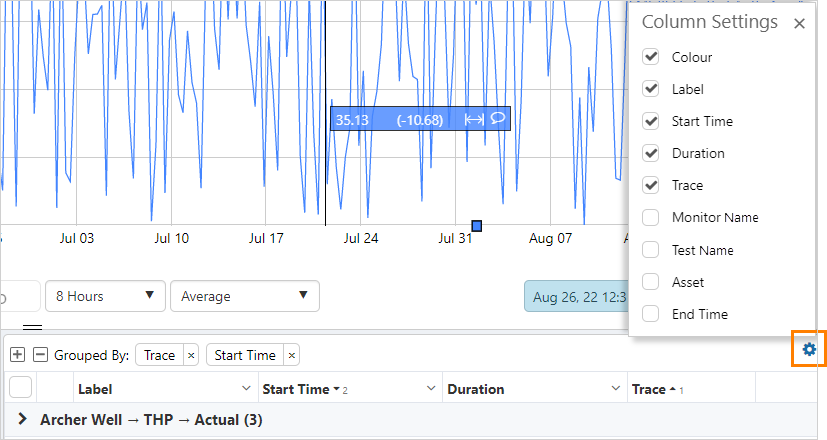Open the Average aggregation dropdown
This screenshot has width=827, height=440.
244,296
